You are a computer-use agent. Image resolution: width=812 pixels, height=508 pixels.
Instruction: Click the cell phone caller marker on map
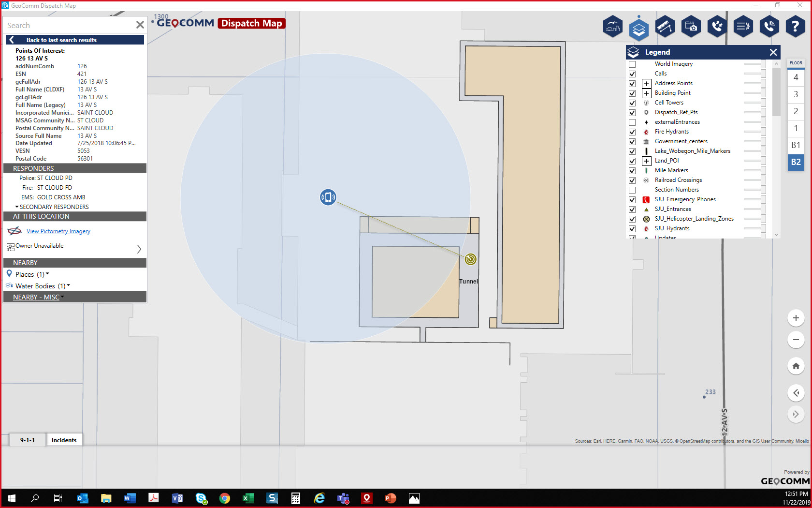pyautogui.click(x=328, y=197)
